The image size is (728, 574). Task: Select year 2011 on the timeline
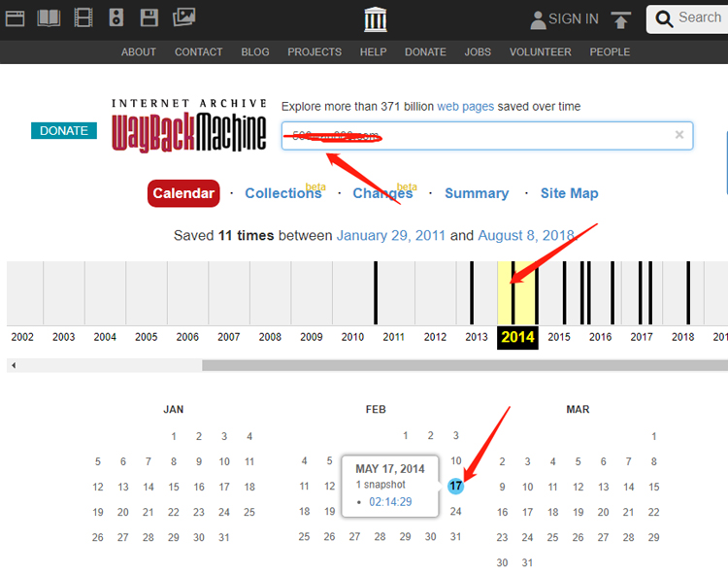(394, 337)
